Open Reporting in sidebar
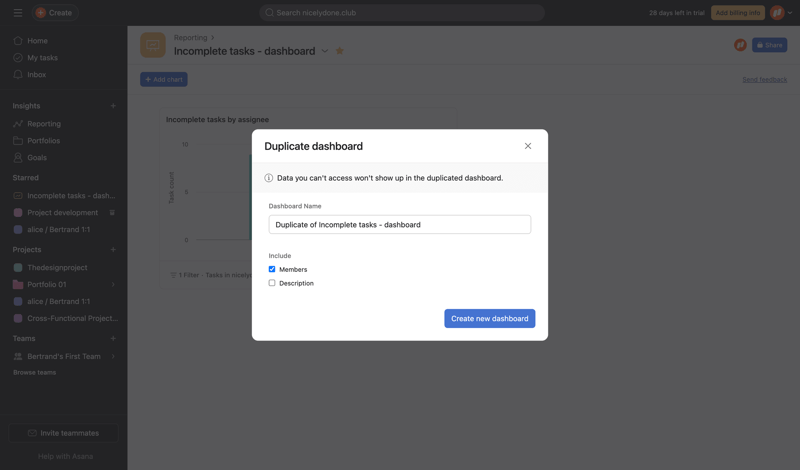 click(x=44, y=123)
